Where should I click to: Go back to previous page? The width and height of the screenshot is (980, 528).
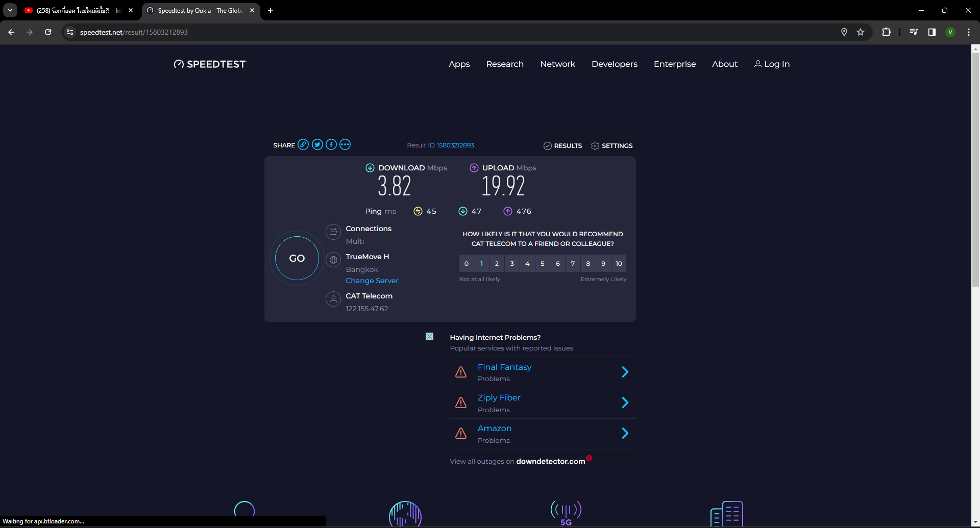[x=11, y=32]
